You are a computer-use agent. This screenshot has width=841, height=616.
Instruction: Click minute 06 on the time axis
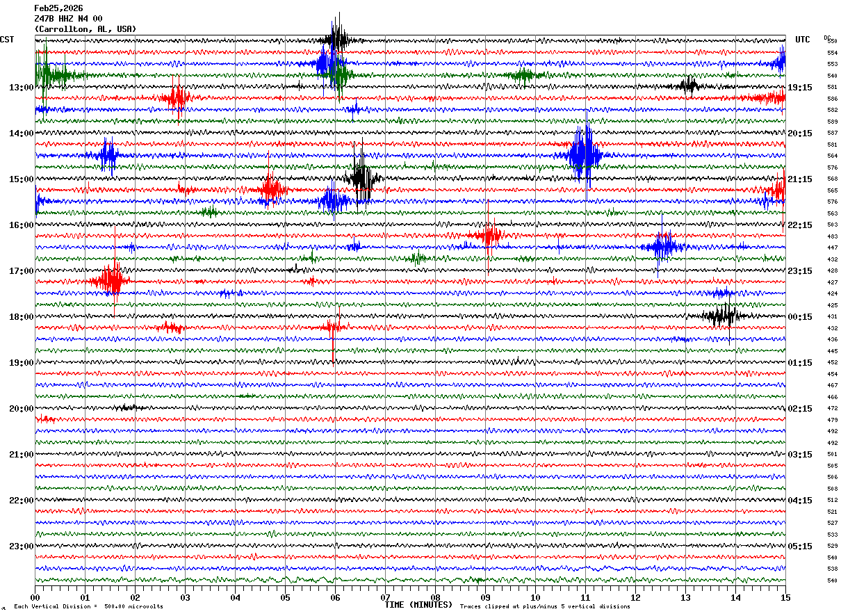(335, 597)
